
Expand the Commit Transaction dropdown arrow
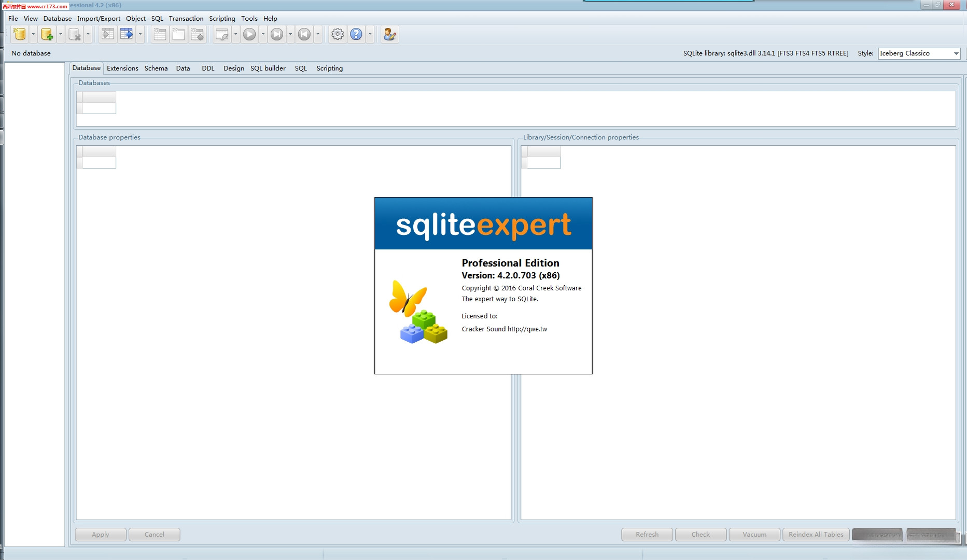tap(290, 34)
